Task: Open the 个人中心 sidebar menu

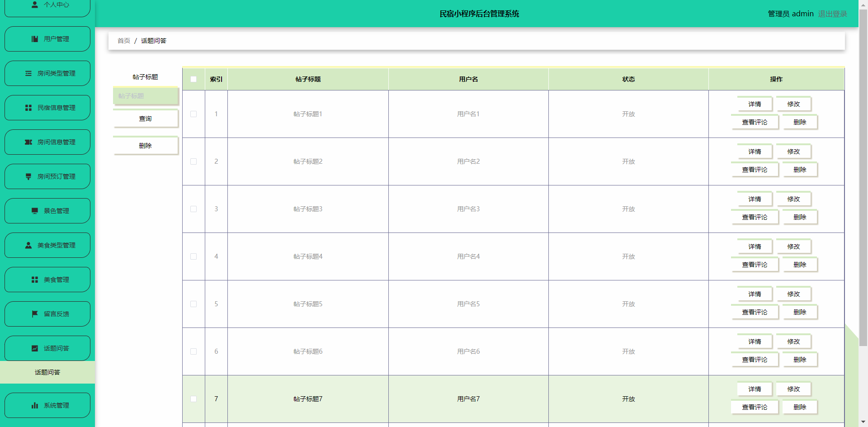Action: [x=47, y=5]
